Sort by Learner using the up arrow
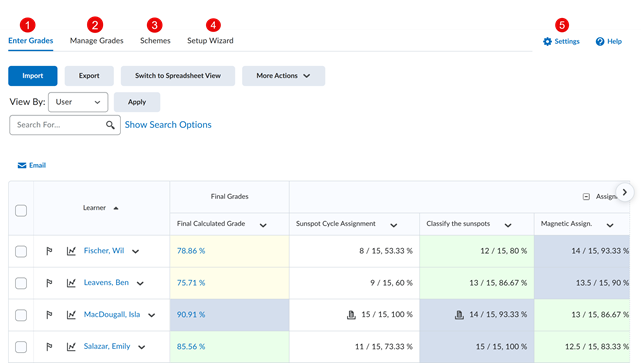The width and height of the screenshot is (641, 363). [116, 208]
